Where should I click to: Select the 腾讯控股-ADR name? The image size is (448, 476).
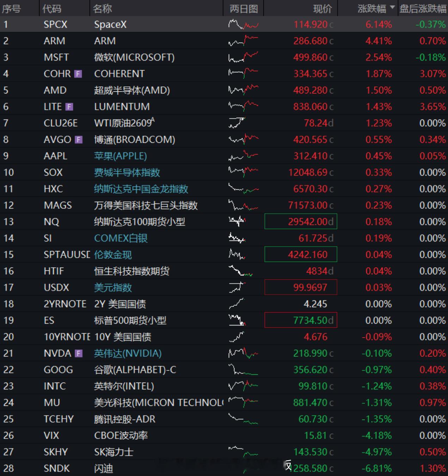tap(124, 419)
